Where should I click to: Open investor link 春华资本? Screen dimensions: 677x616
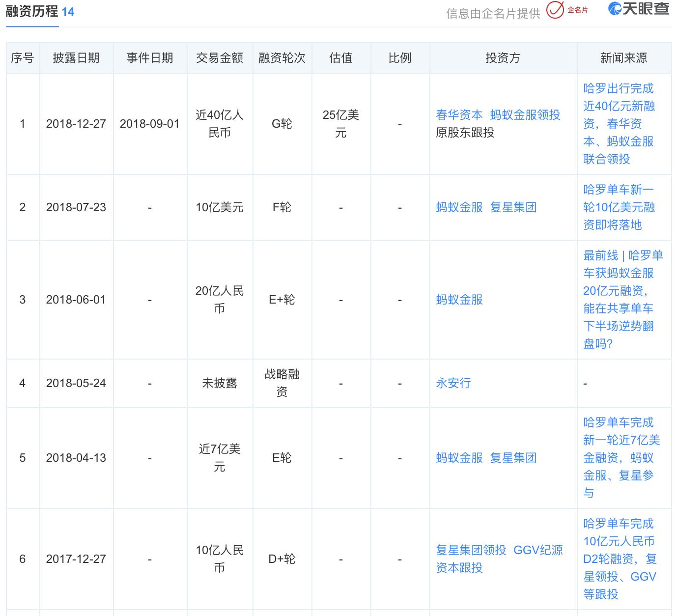pyautogui.click(x=459, y=115)
